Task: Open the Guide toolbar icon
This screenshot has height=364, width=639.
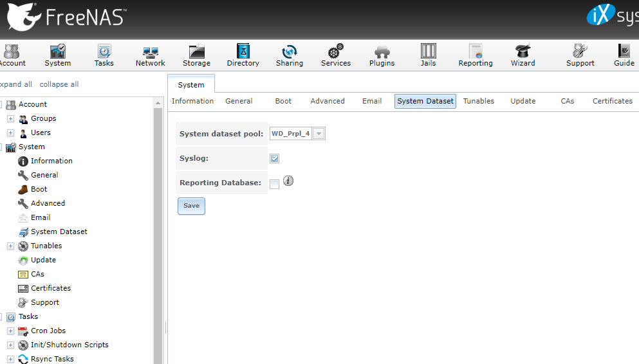Action: [x=624, y=55]
